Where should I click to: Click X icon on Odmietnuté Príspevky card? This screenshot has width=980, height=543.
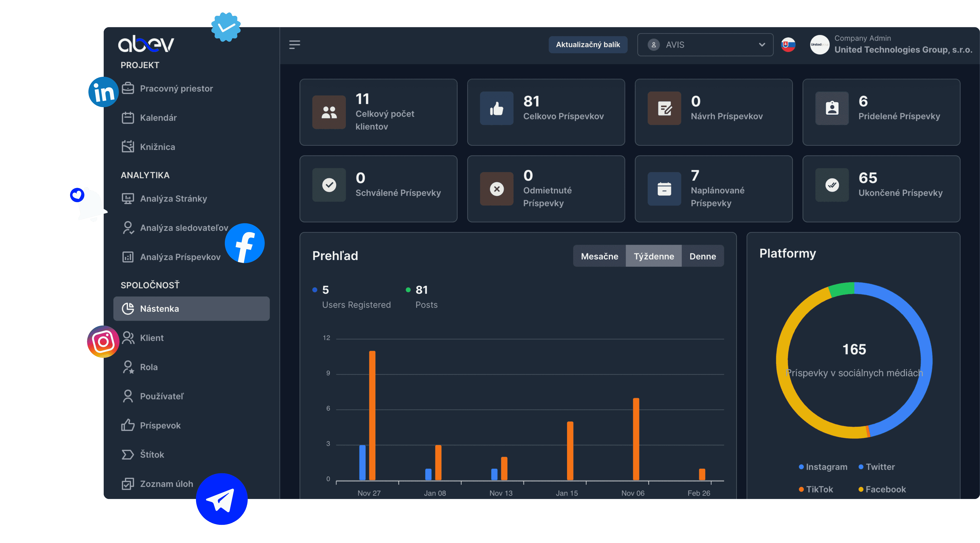tap(496, 189)
